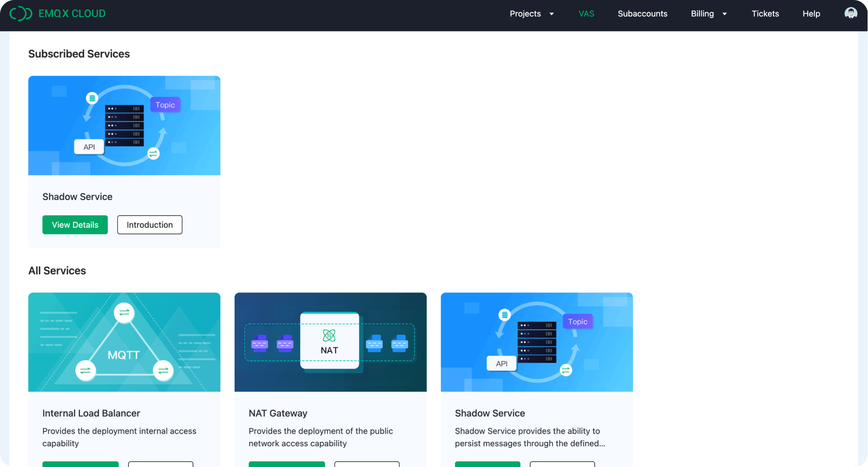The height and width of the screenshot is (467, 868).
Task: Click Internal Load Balancer MQTT banner image
Action: 124,342
